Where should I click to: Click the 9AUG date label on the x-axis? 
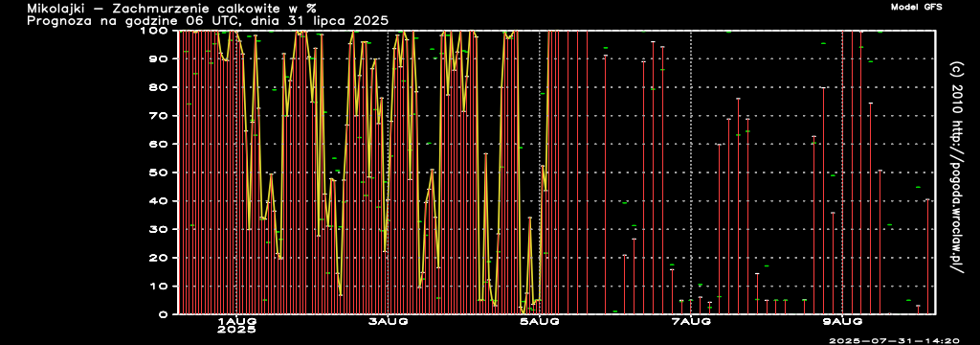tap(843, 322)
